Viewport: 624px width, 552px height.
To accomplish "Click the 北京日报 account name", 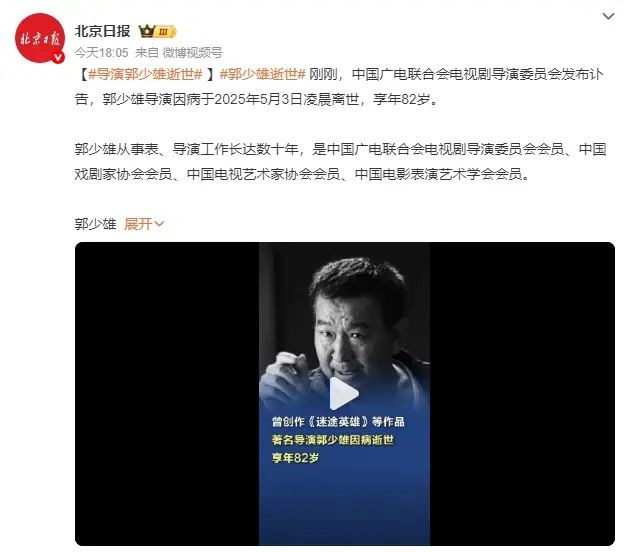I will pos(103,31).
